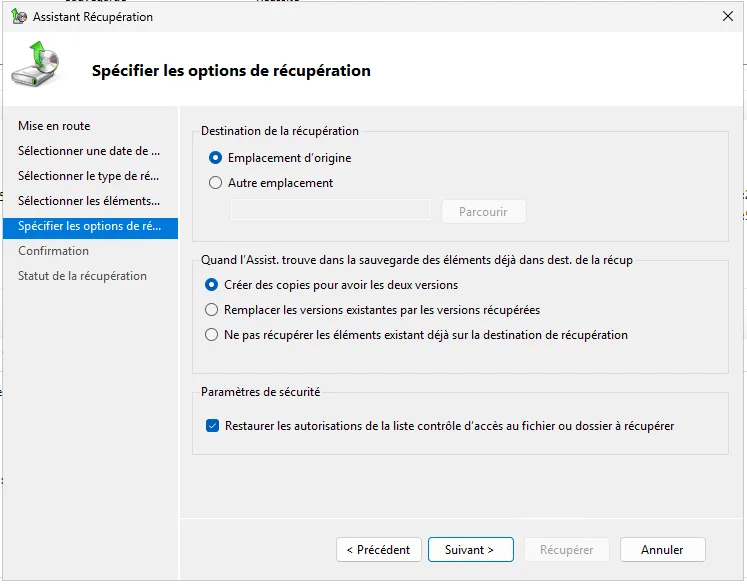
Task: Select highlighted 'Spécifier les options' step
Action: (88, 226)
